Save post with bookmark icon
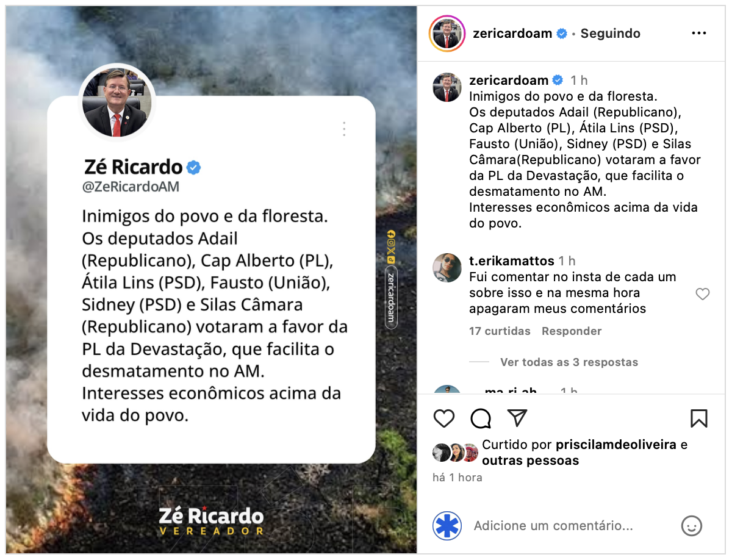This screenshot has width=732, height=560. click(699, 418)
